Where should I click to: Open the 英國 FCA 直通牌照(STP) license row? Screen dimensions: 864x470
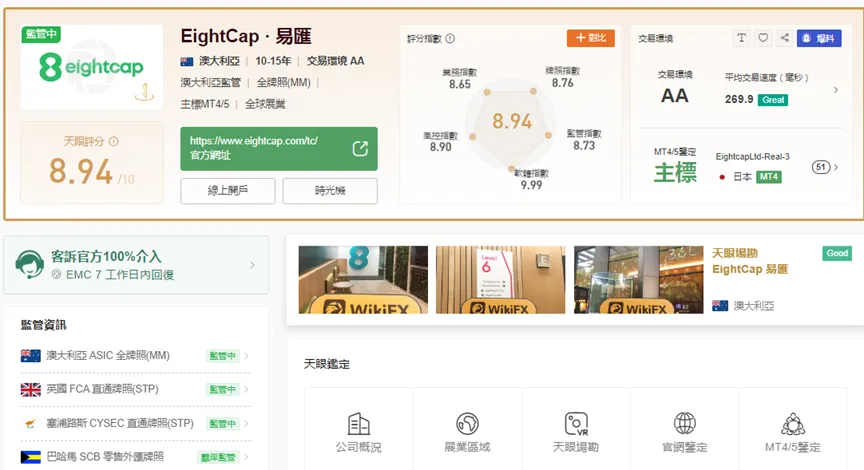[136, 390]
